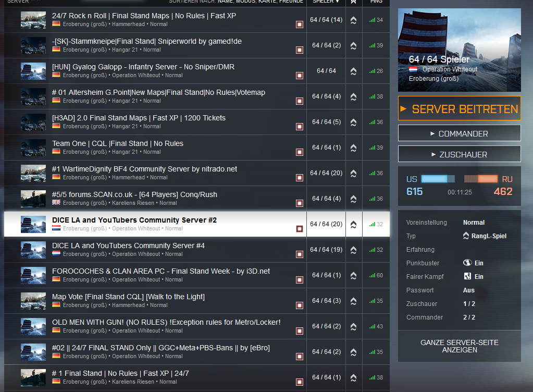Click the Voreinstellung value 'Normal'
533x392 pixels.
[474, 223]
